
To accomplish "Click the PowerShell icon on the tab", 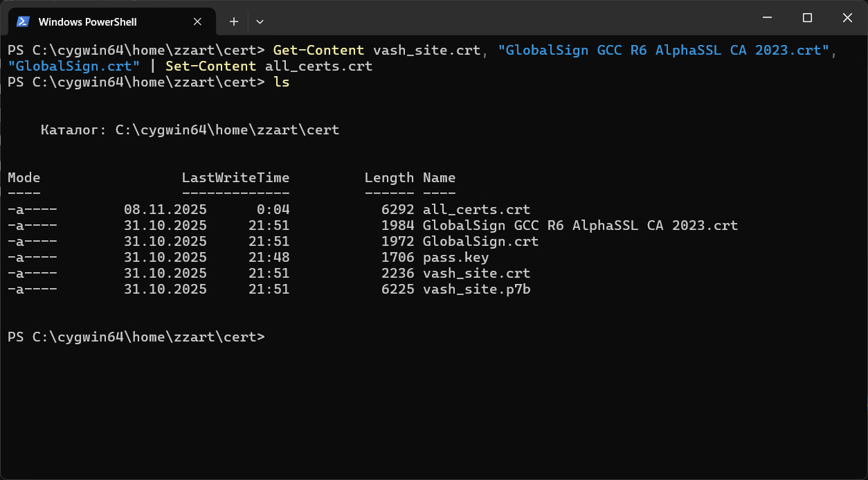I will (23, 21).
